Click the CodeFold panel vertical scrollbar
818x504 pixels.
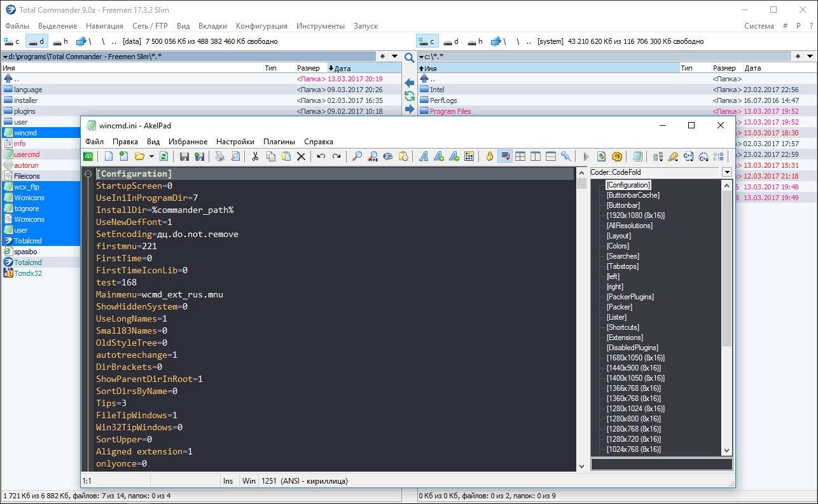pyautogui.click(x=727, y=318)
